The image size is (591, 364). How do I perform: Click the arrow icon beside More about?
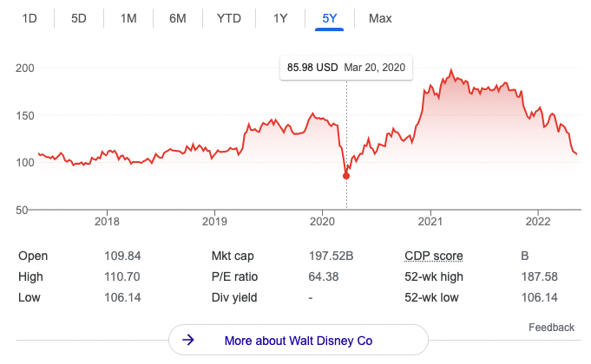pos(188,340)
